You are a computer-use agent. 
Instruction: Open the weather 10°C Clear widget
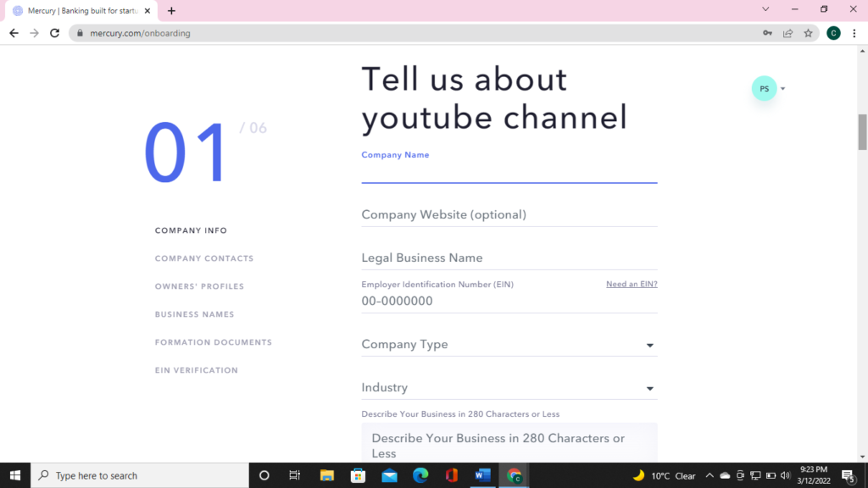pyautogui.click(x=665, y=475)
